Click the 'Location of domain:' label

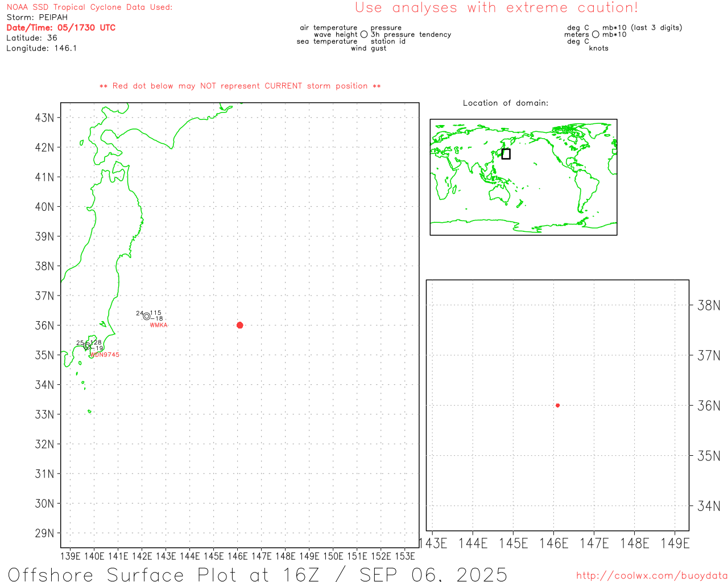(x=506, y=103)
